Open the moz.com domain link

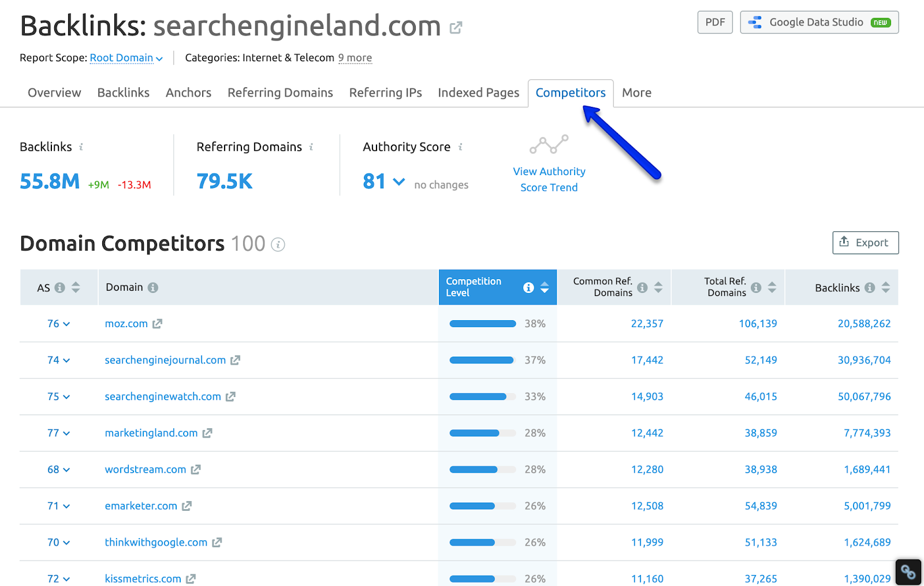[126, 324]
